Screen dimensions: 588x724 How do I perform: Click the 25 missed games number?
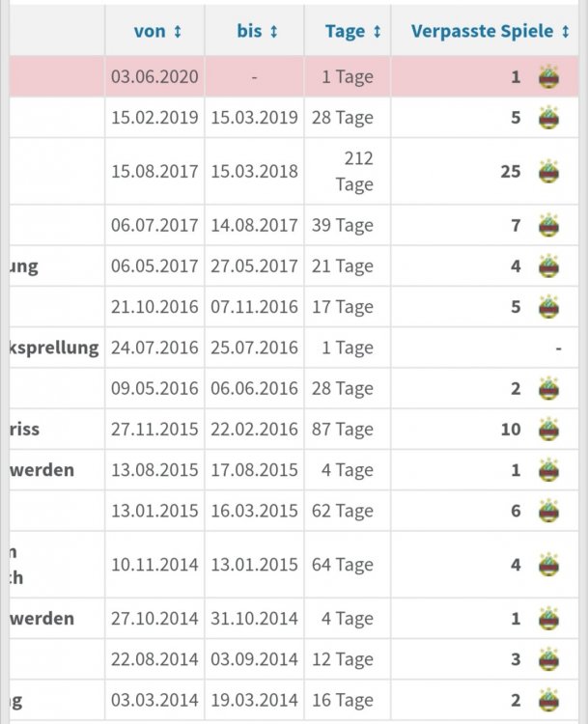coord(511,172)
